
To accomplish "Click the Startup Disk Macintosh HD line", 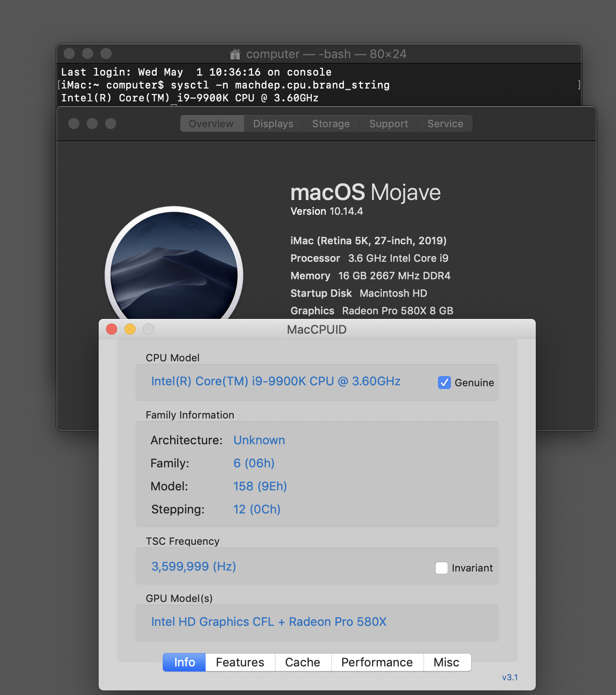I will click(359, 293).
